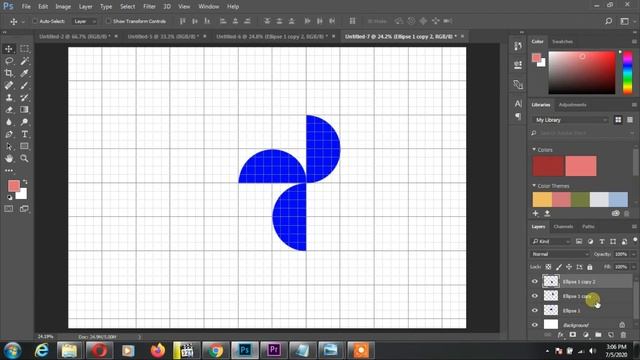The image size is (640, 360).
Task: Create new group folder in Layers panel
Action: point(598,335)
